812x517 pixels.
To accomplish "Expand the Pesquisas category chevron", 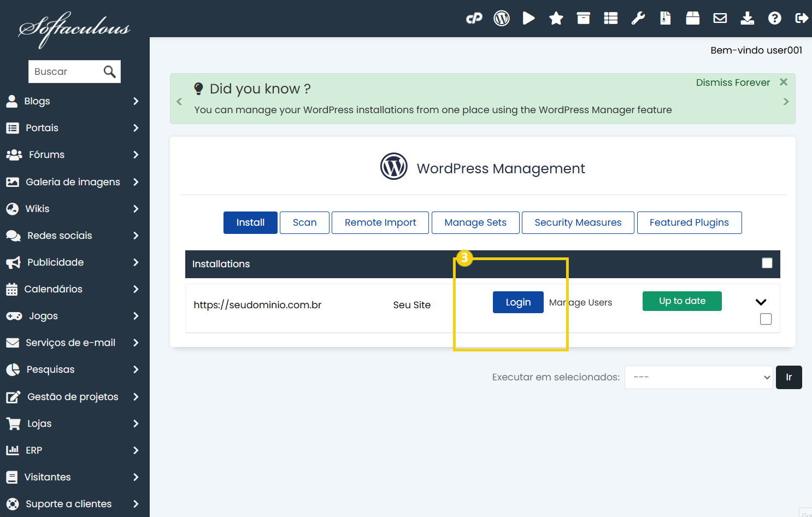I will tap(136, 369).
